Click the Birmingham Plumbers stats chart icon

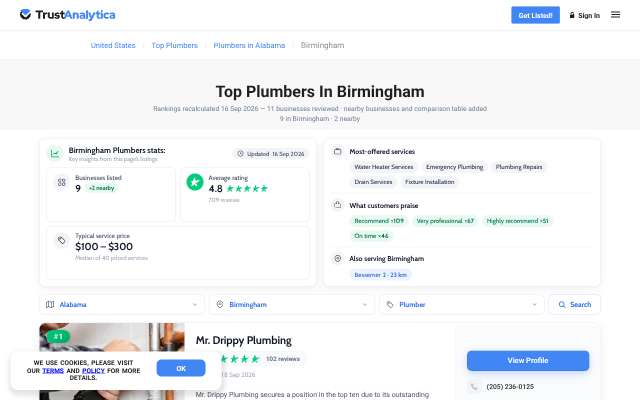[55, 154]
